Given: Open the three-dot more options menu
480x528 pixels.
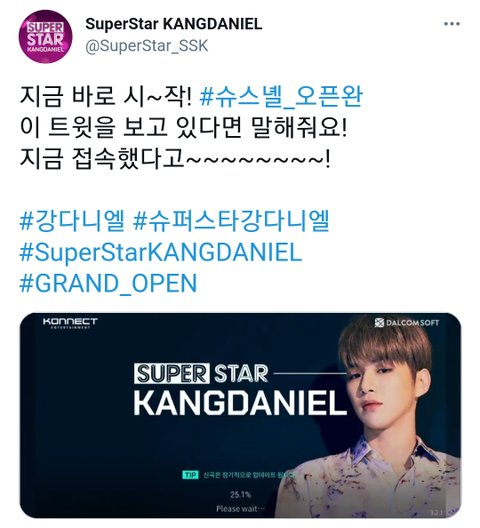Looking at the screenshot, I should coord(451,24).
